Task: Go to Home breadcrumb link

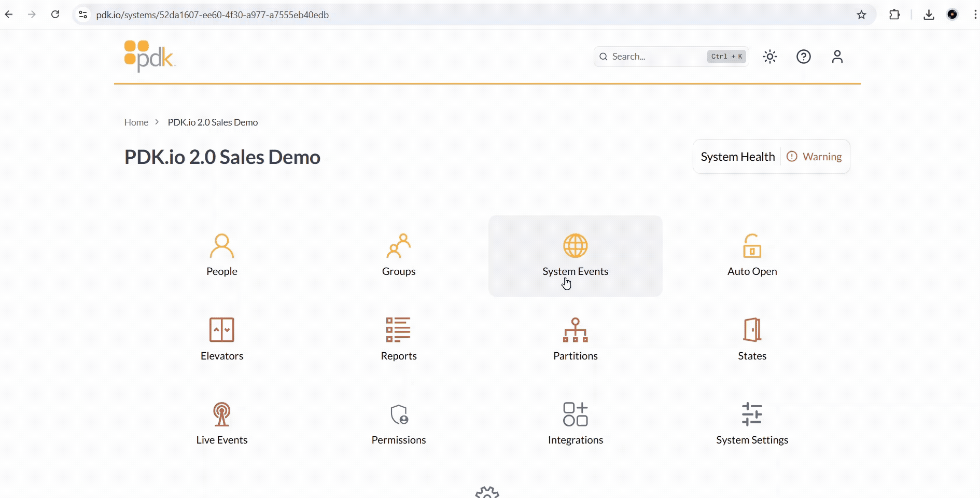Action: point(136,122)
